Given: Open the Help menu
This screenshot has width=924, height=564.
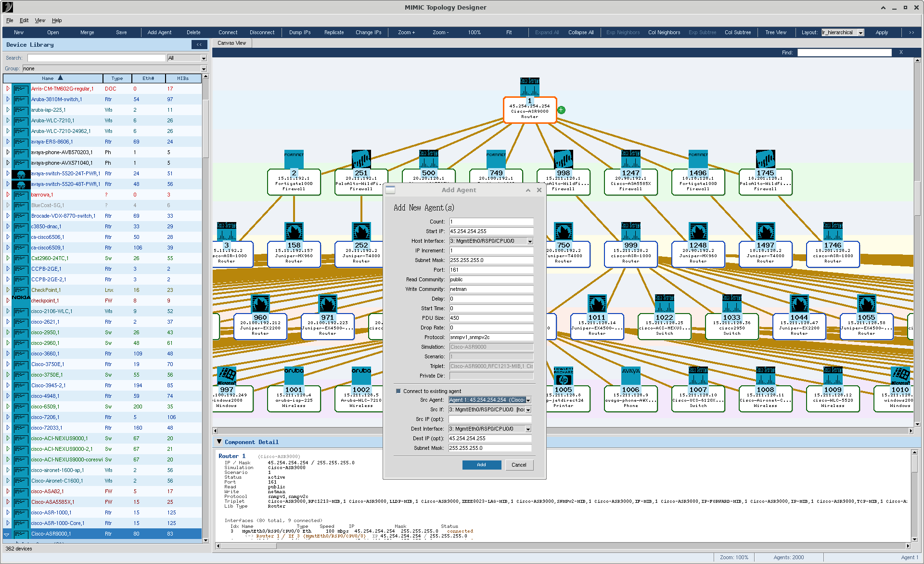Looking at the screenshot, I should [57, 20].
